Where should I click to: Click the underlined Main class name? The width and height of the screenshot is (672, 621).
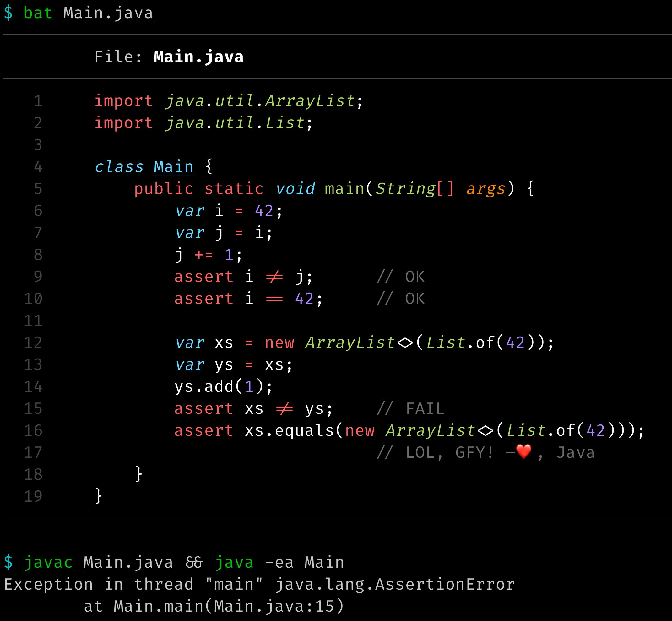[x=173, y=167]
